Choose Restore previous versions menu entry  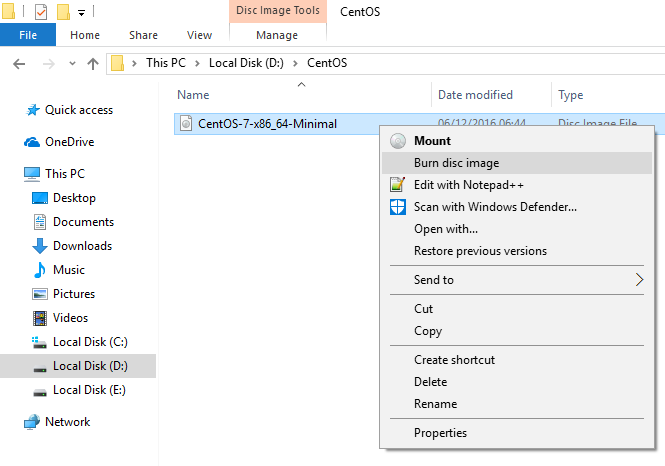pyautogui.click(x=517, y=251)
